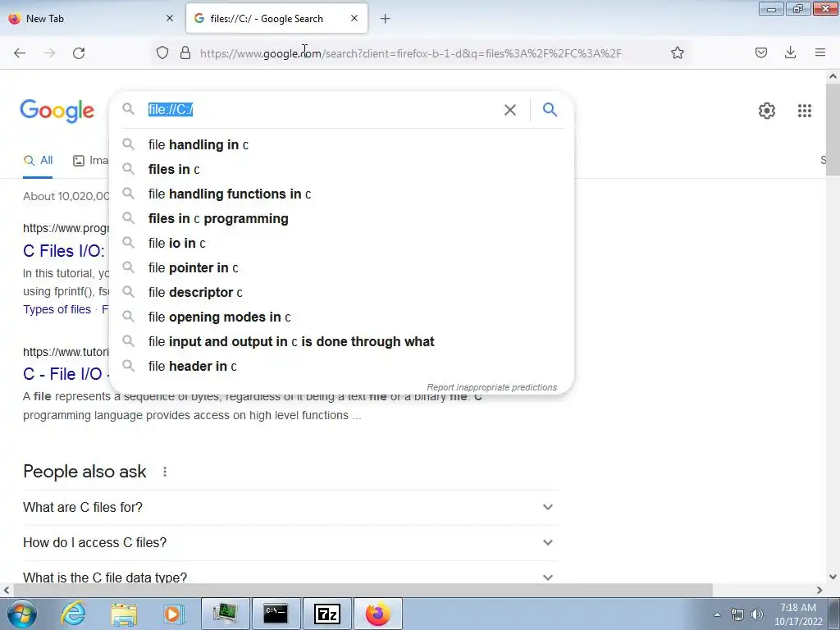840x630 pixels.
Task: Expand 'How do I access C files?'
Action: click(290, 543)
